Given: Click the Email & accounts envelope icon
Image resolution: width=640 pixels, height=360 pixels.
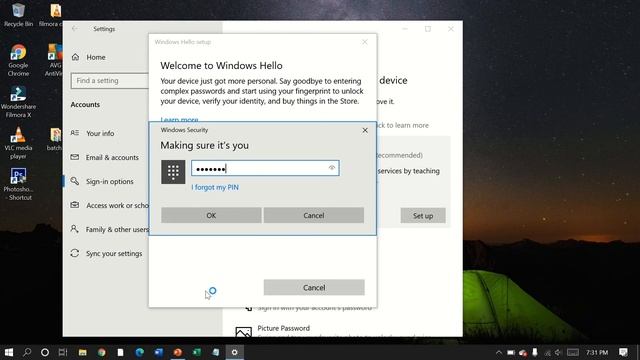Looking at the screenshot, I should click(x=75, y=157).
